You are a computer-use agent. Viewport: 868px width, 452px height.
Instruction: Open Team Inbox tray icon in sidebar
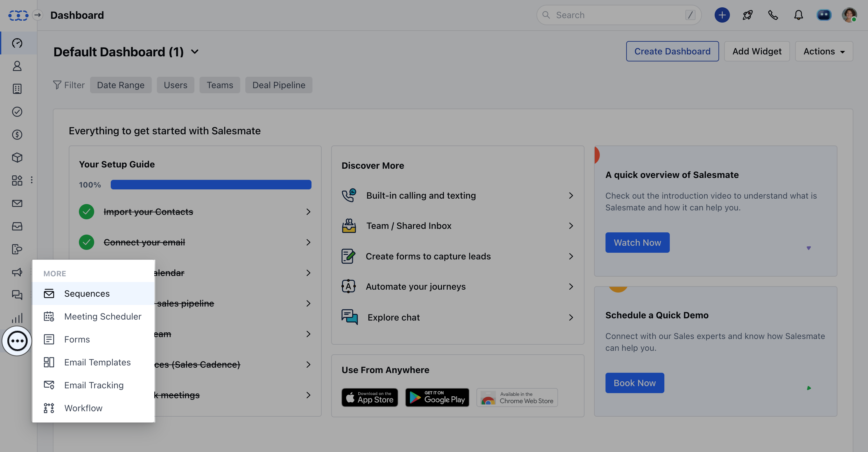[x=17, y=226]
